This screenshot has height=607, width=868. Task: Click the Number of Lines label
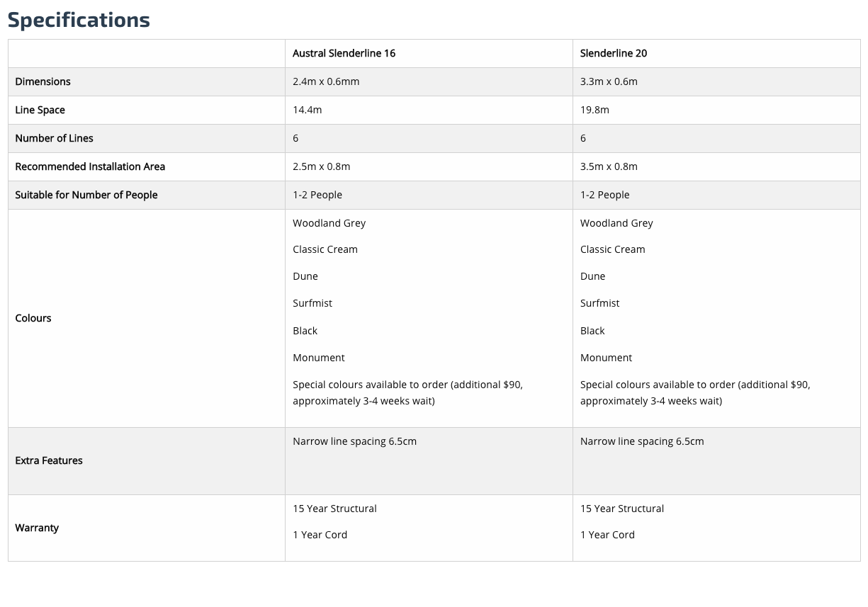pyautogui.click(x=55, y=138)
